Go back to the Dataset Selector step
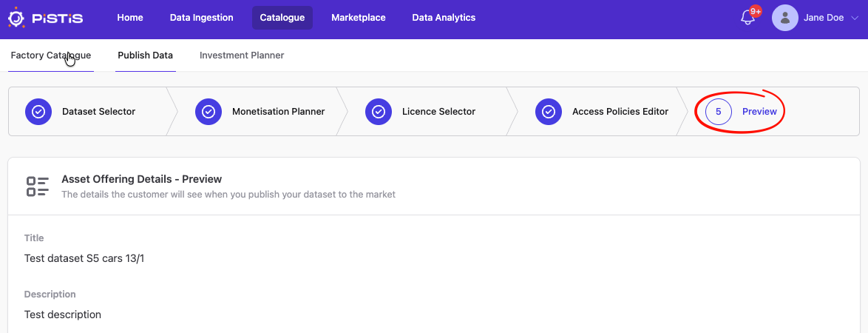This screenshot has height=333, width=868. pyautogui.click(x=98, y=112)
